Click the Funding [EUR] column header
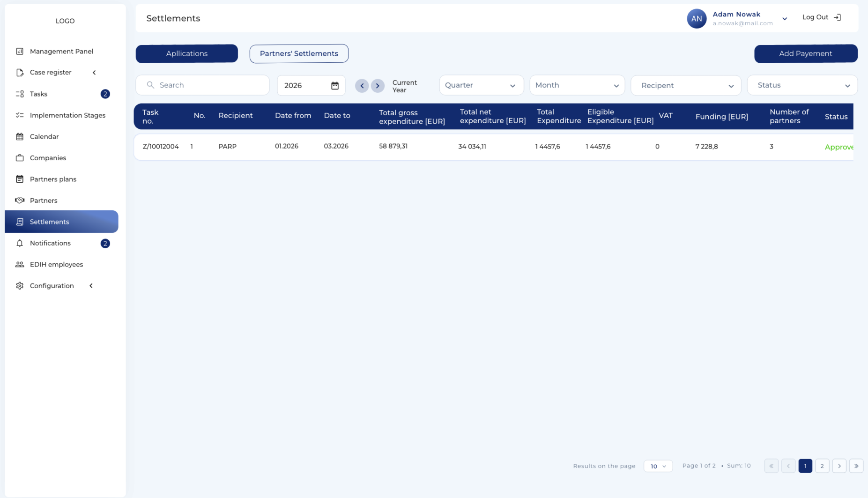 tap(721, 117)
